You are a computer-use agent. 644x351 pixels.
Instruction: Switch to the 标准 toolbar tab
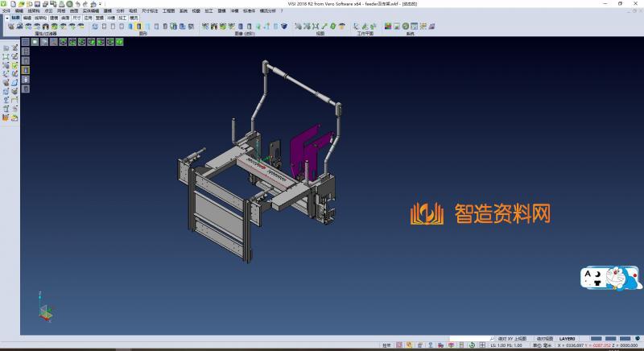tap(14, 17)
